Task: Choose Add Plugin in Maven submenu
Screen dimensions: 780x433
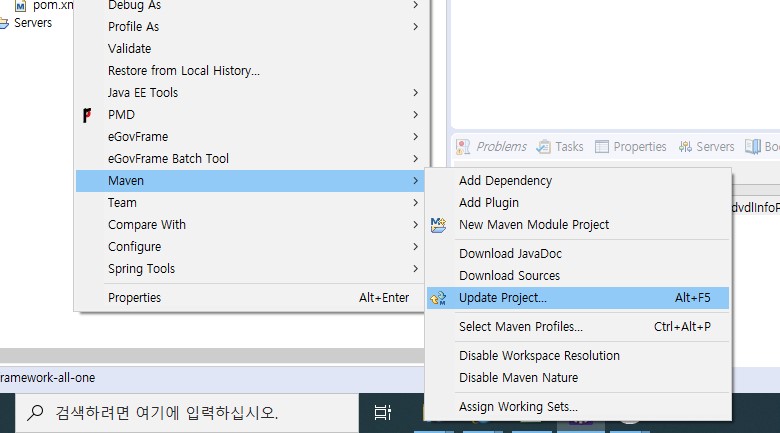Action: tap(578, 203)
